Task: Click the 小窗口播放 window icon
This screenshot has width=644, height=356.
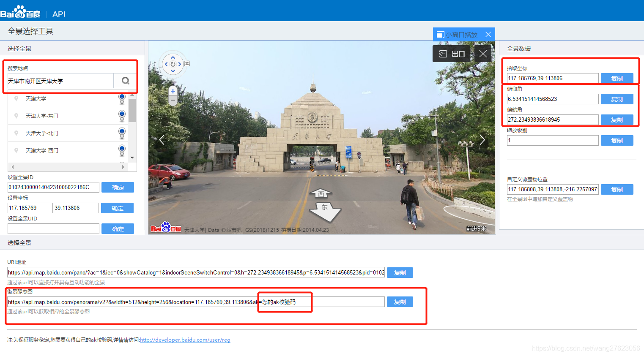Action: pos(440,35)
